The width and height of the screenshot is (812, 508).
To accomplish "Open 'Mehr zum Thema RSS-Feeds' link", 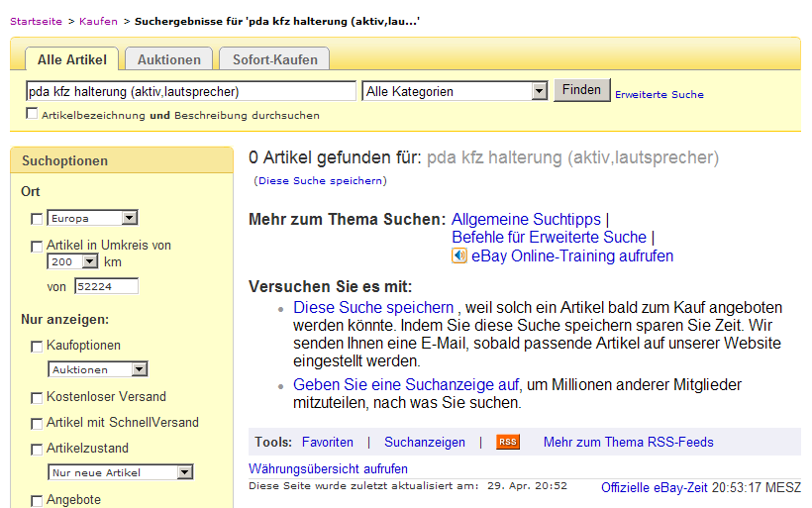I will tap(628, 442).
